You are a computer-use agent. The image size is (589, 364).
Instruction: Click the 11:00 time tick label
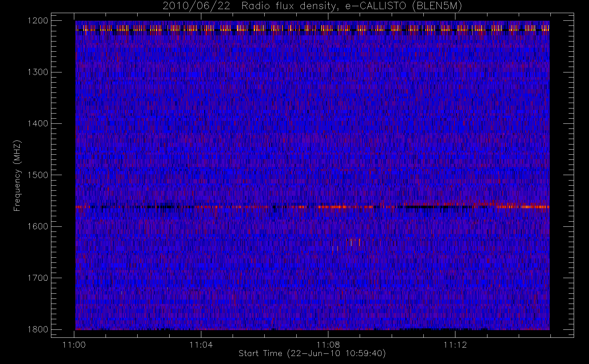point(74,345)
